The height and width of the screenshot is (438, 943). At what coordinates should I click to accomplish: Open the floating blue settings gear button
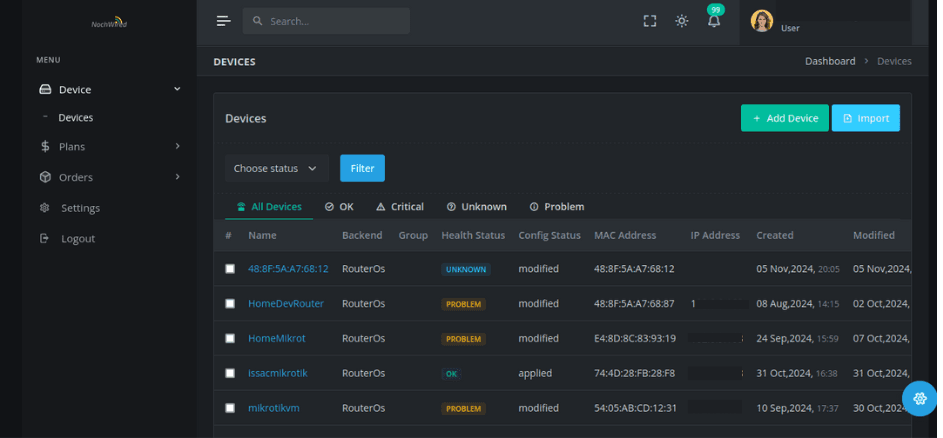[x=920, y=398]
